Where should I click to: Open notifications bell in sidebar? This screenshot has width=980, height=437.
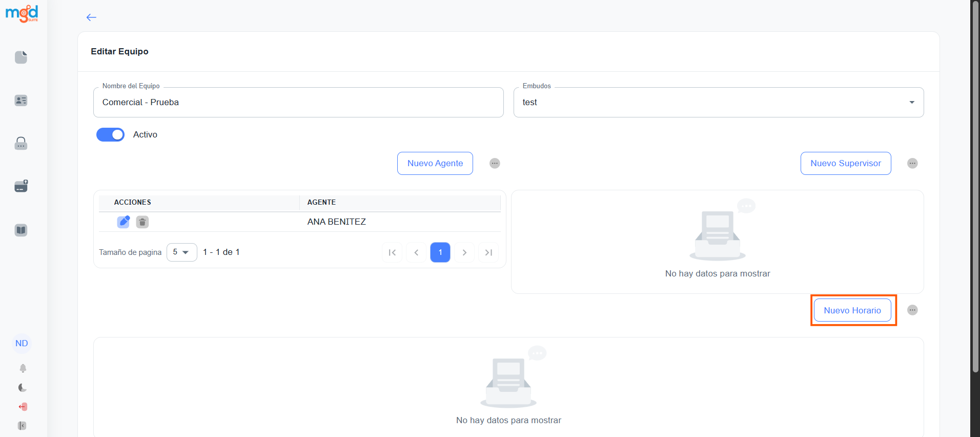pos(23,368)
